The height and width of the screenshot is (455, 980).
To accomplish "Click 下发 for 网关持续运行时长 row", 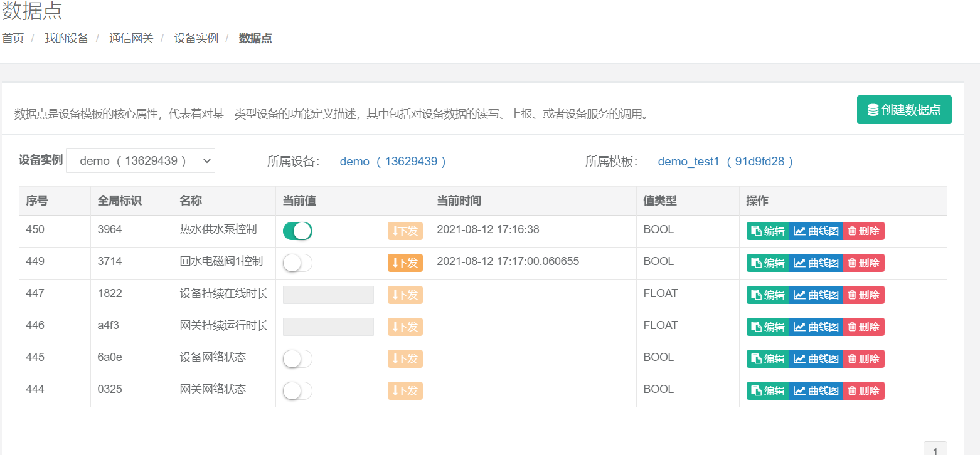I will pyautogui.click(x=405, y=327).
